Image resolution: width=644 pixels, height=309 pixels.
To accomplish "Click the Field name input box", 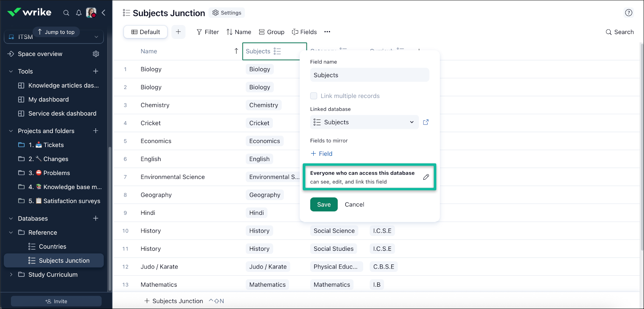I will [x=369, y=75].
